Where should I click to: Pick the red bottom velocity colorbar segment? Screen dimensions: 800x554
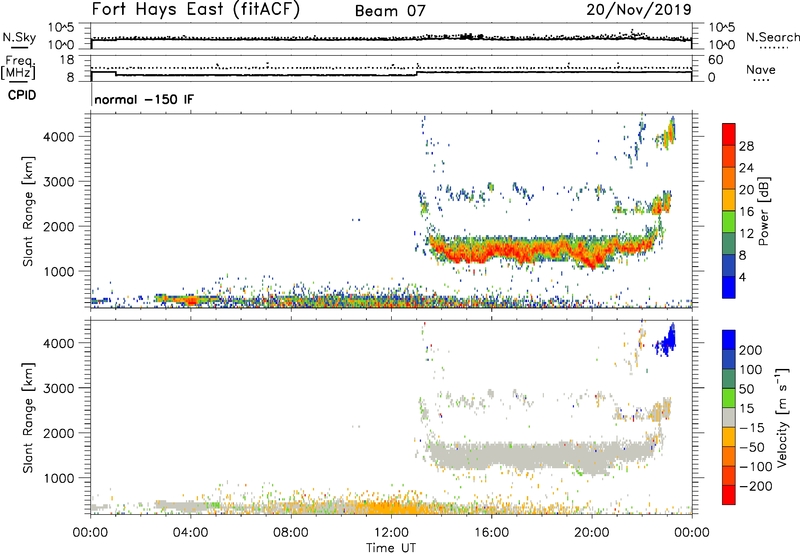point(729,495)
